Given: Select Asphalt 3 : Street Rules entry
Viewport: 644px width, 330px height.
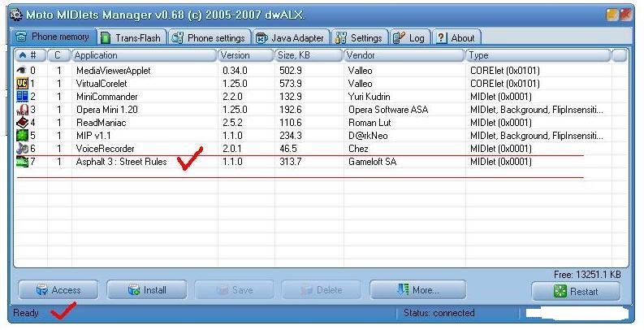Looking at the screenshot, I should (x=121, y=162).
